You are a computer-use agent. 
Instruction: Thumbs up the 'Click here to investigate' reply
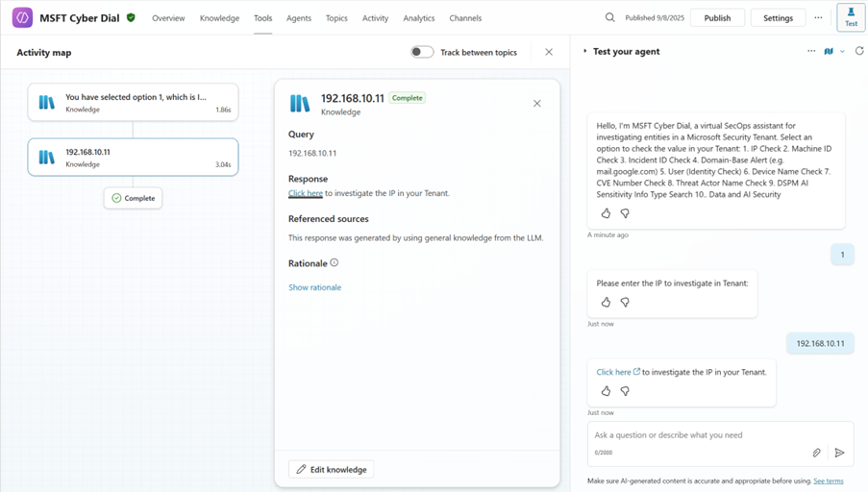click(x=606, y=391)
